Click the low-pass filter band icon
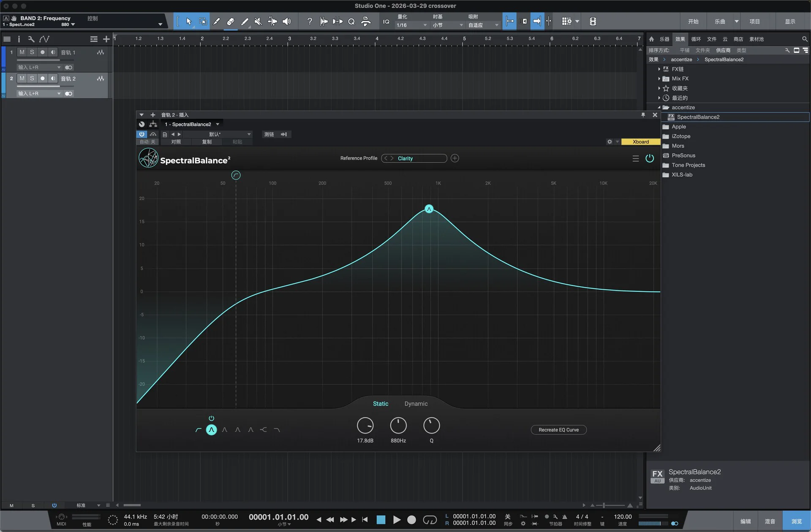The height and width of the screenshot is (532, 811). pos(277,430)
